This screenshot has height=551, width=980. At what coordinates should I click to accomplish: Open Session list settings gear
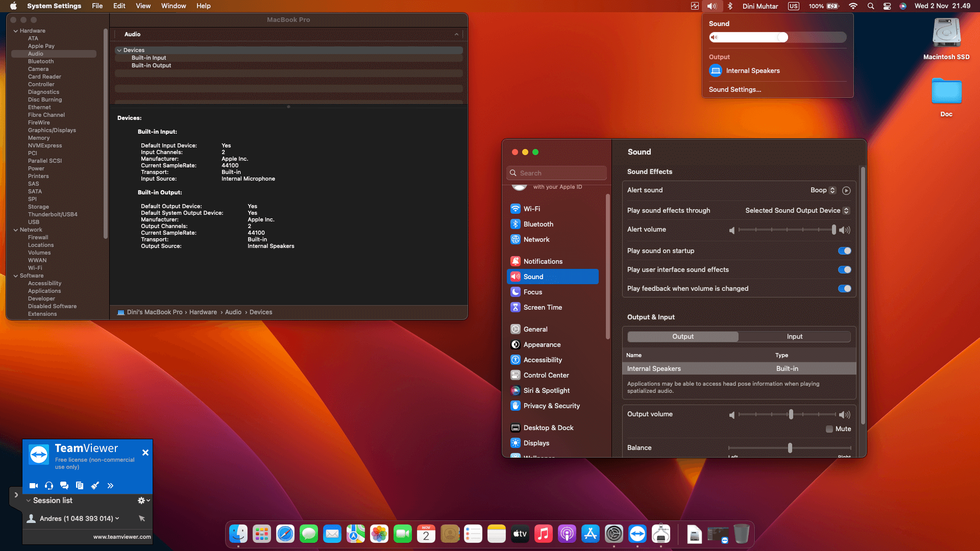pos(141,500)
